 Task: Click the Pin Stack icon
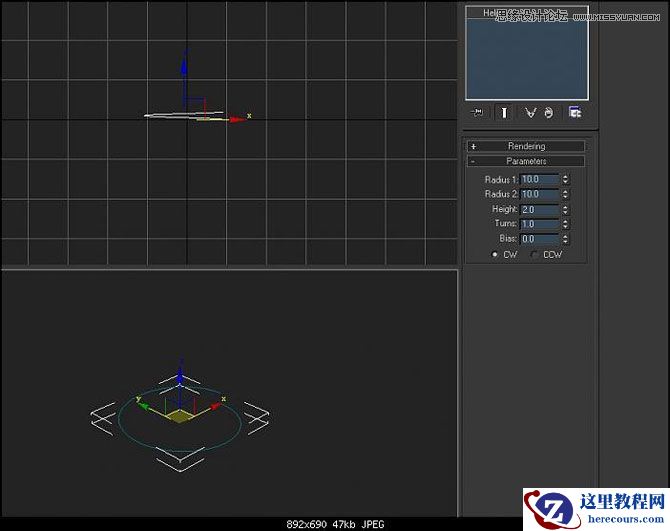pyautogui.click(x=476, y=113)
